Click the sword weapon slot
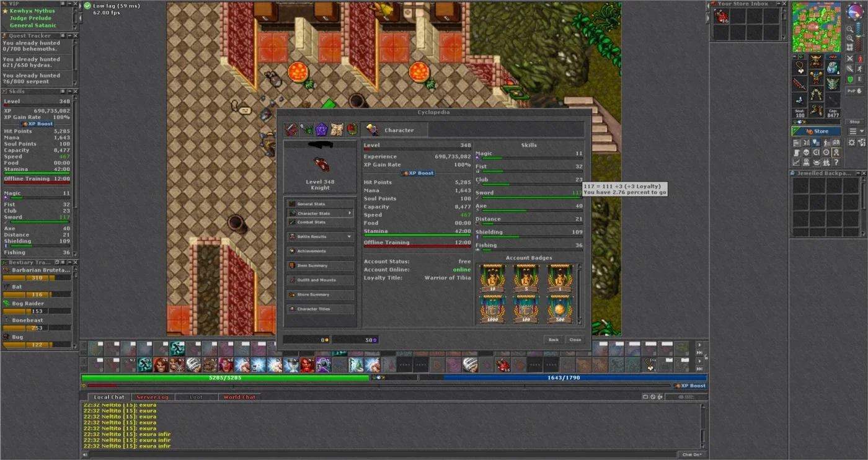 pos(799,84)
